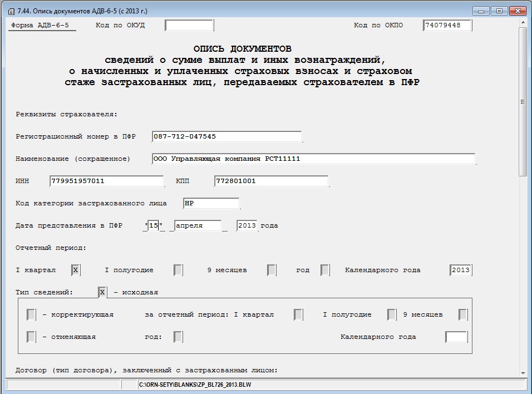Check the I полугодие reporting period box
Viewport: 532px width, 394px height.
[x=178, y=270]
